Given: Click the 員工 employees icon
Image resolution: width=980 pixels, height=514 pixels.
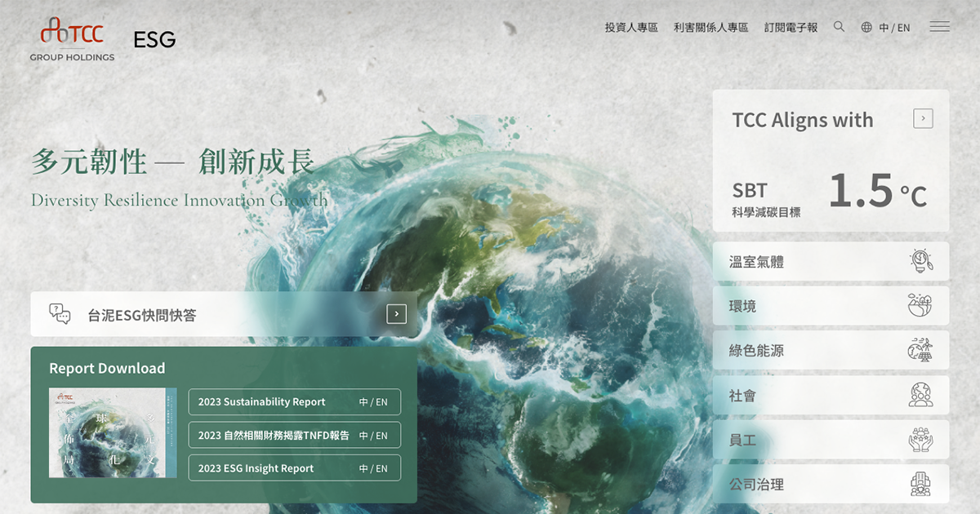Looking at the screenshot, I should coord(920,440).
